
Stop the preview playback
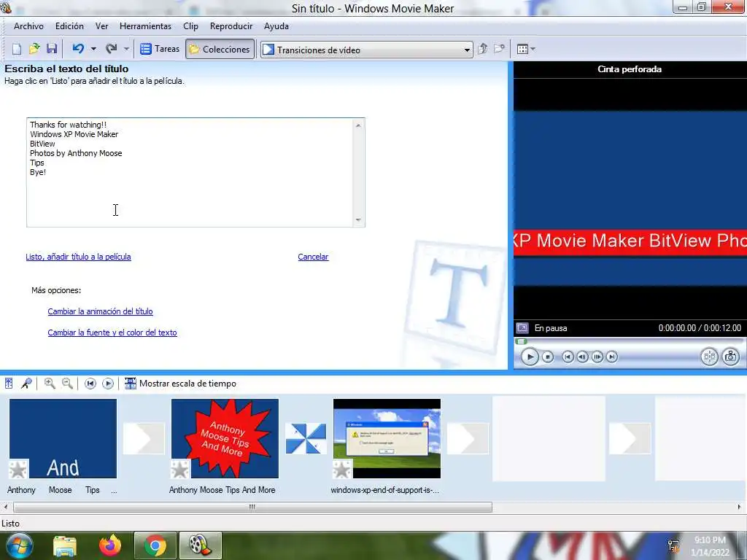pyautogui.click(x=548, y=357)
